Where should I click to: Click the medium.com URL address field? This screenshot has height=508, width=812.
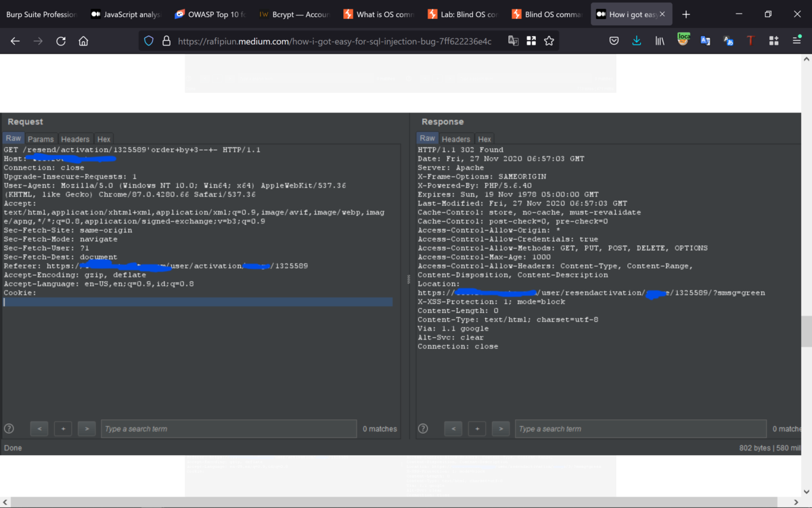(x=334, y=41)
